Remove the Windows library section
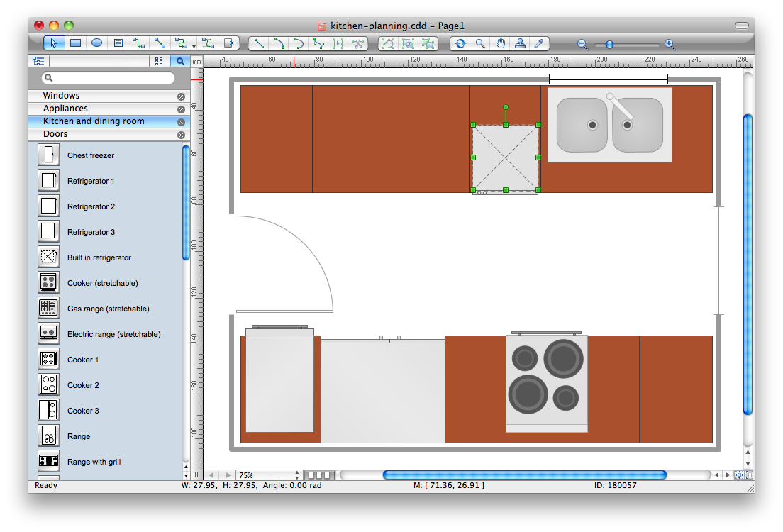Viewport: 783px width, 532px height. [x=181, y=96]
